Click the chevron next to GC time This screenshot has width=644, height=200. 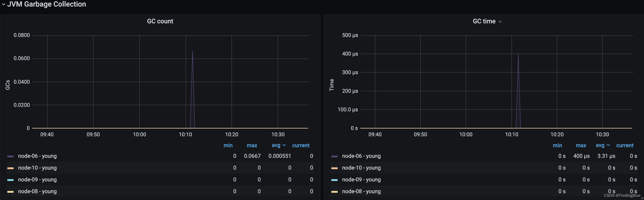click(x=500, y=22)
